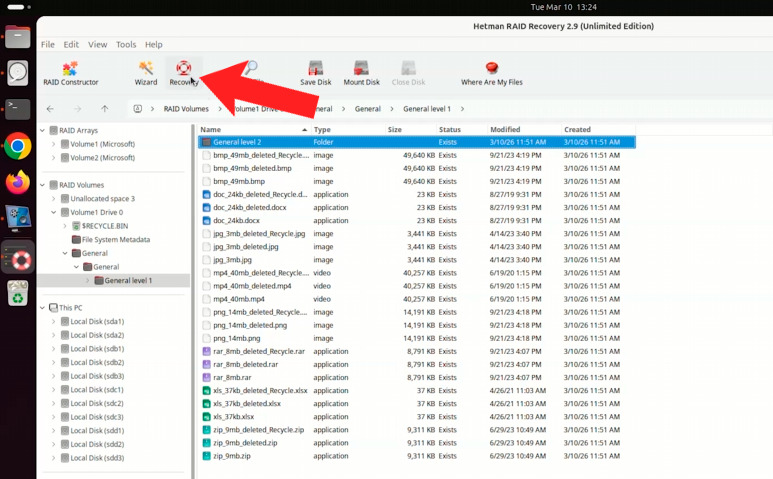Viewport: 773px width, 479px height.
Task: Expand the $RECYCLE.BIN node
Action: click(65, 226)
